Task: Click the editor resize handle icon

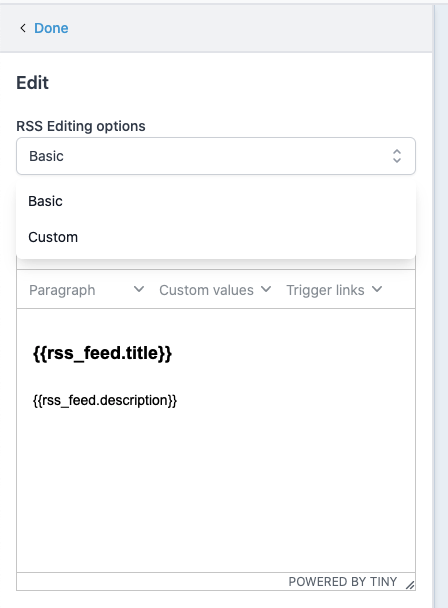Action: coord(410,585)
